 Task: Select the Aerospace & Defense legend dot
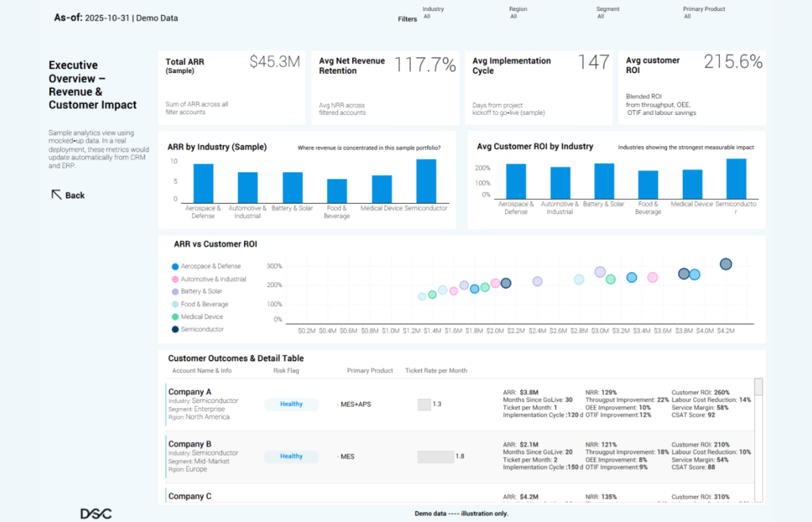174,267
